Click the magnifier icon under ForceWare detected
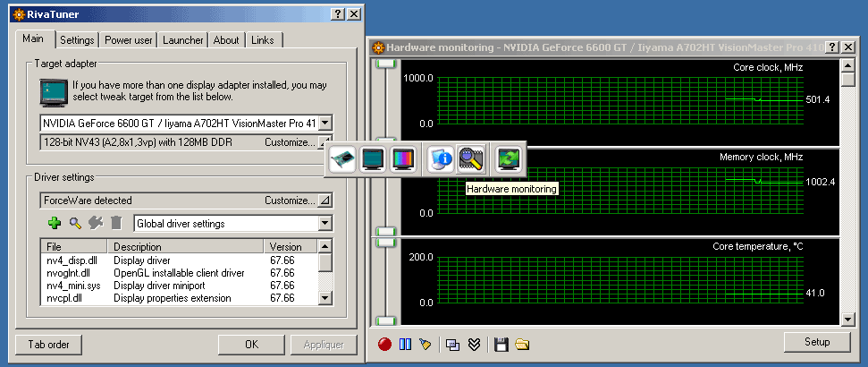The height and width of the screenshot is (367, 868). point(75,224)
